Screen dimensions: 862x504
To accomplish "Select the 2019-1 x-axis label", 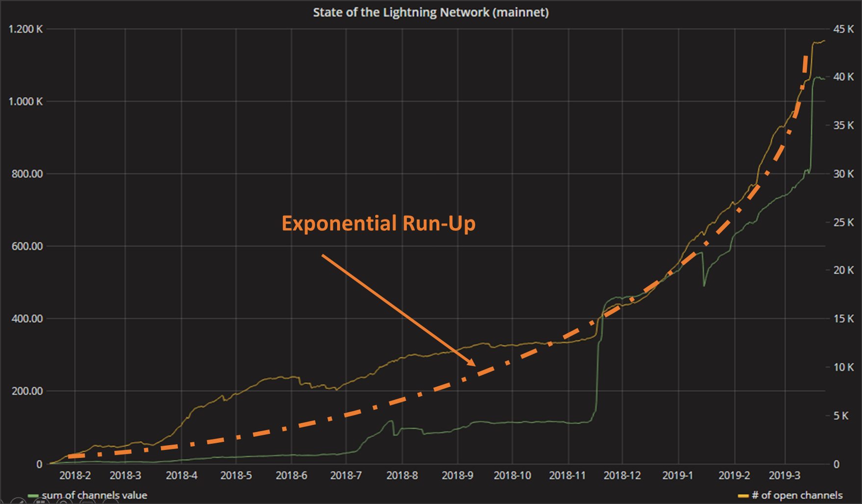I will point(678,475).
